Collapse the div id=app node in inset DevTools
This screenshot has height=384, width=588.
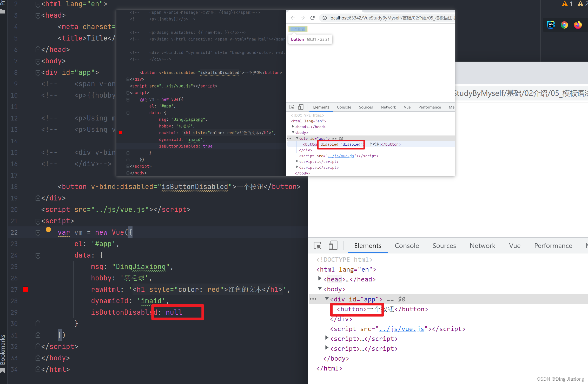click(x=297, y=138)
